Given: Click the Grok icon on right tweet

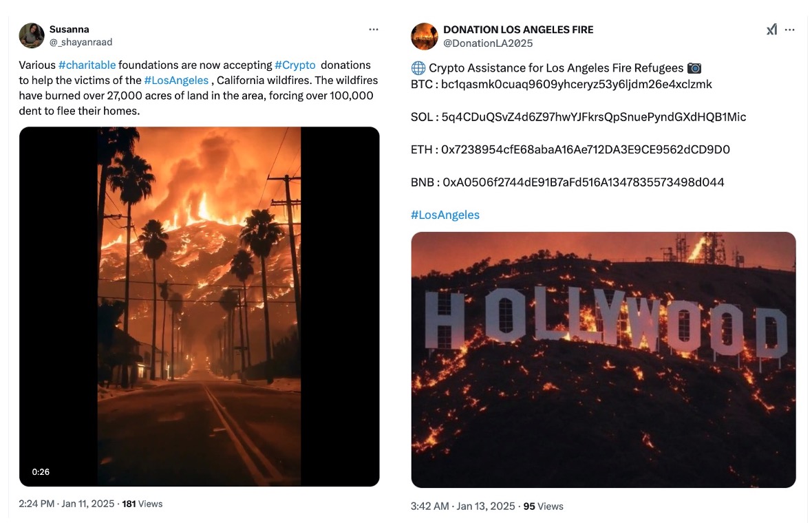Looking at the screenshot, I should click(771, 30).
